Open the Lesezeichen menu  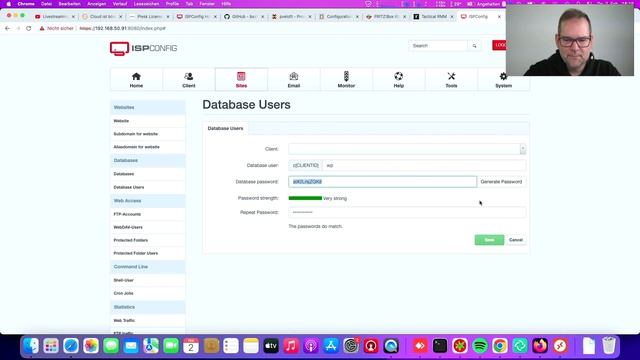146,4
